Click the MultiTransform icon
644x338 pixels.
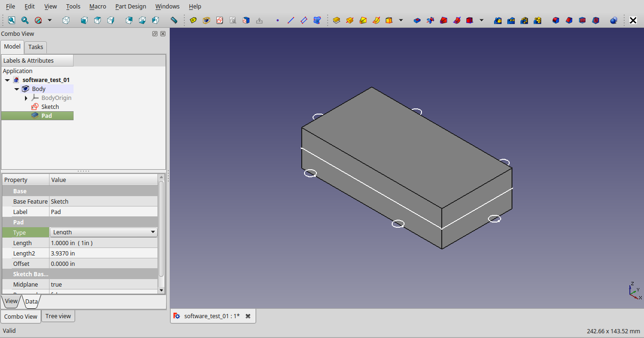pos(537,20)
